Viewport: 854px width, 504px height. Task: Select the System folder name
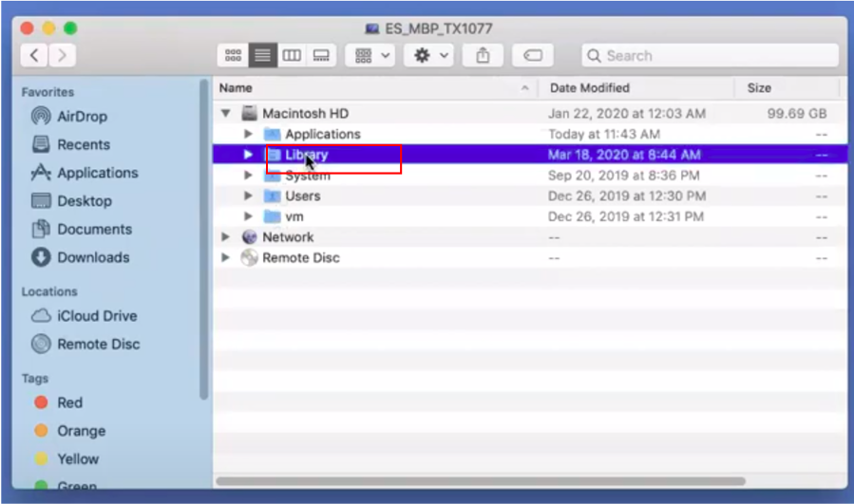pos(308,176)
